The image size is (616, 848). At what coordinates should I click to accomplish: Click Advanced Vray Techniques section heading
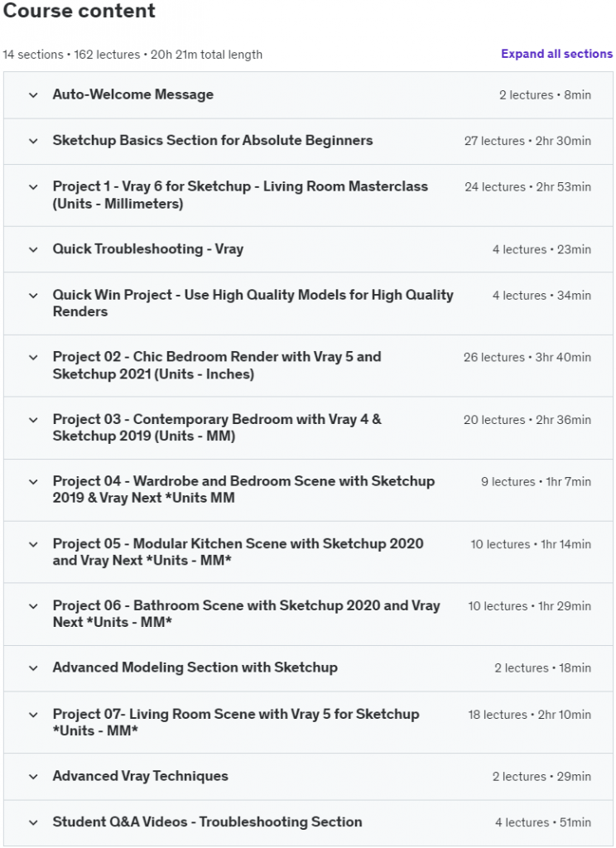tap(141, 777)
